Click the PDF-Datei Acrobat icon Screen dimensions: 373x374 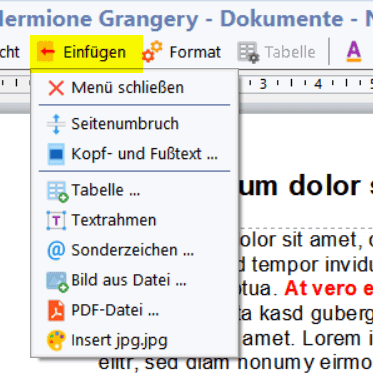[x=56, y=310]
